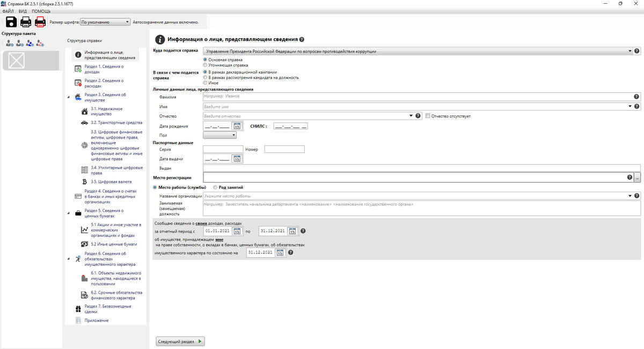644x349 pixels.
Task: Click the СНИЛС input field
Action: coord(291,126)
